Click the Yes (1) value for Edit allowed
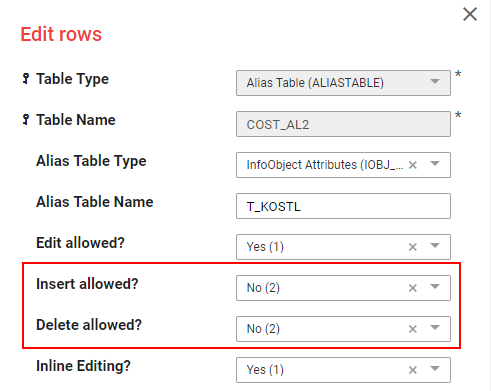 [x=265, y=247]
